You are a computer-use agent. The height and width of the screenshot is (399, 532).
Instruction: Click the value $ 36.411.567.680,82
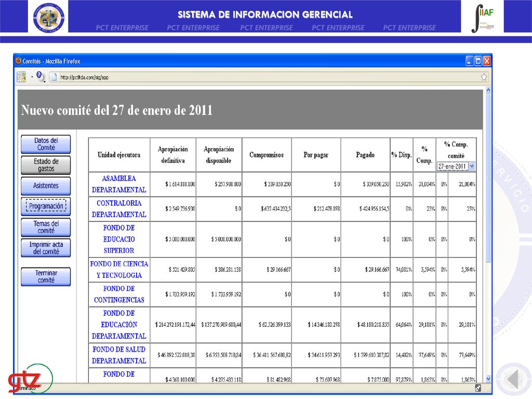272,355
